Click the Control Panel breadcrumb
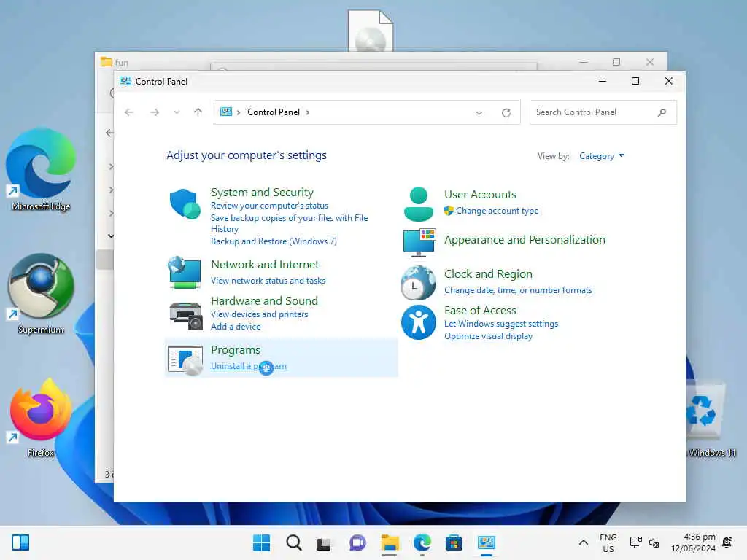This screenshot has width=747, height=560. point(274,112)
